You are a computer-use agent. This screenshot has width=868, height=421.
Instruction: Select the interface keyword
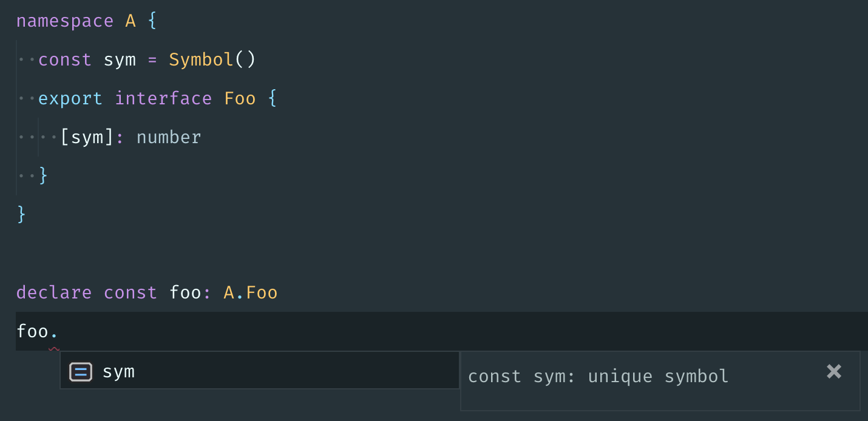tap(163, 98)
